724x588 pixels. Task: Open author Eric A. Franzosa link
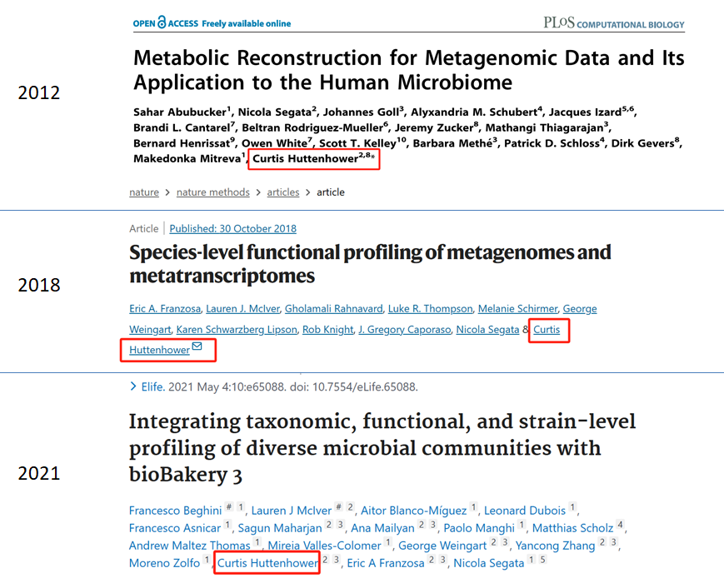click(165, 309)
